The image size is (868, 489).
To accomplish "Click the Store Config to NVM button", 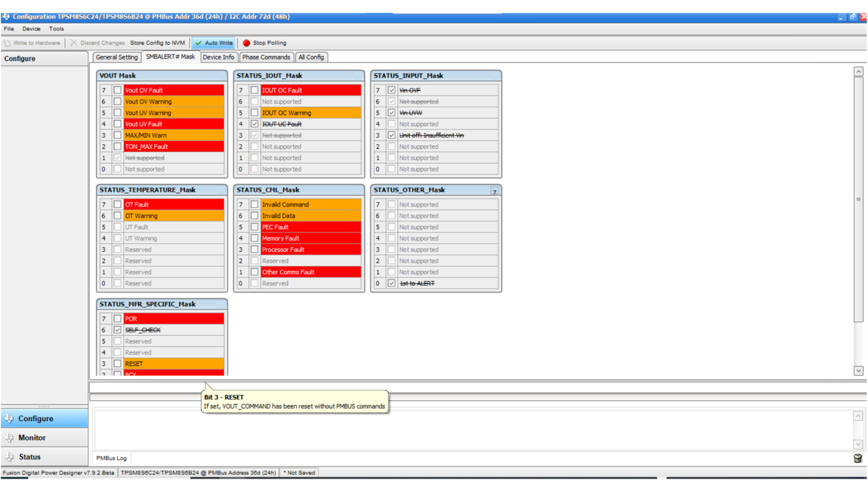I will point(157,43).
